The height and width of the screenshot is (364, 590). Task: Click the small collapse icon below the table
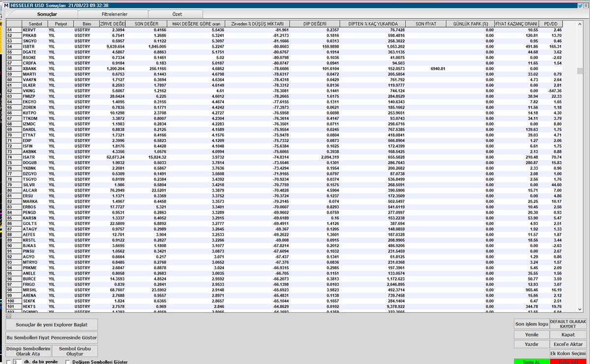pyautogui.click(x=8, y=316)
